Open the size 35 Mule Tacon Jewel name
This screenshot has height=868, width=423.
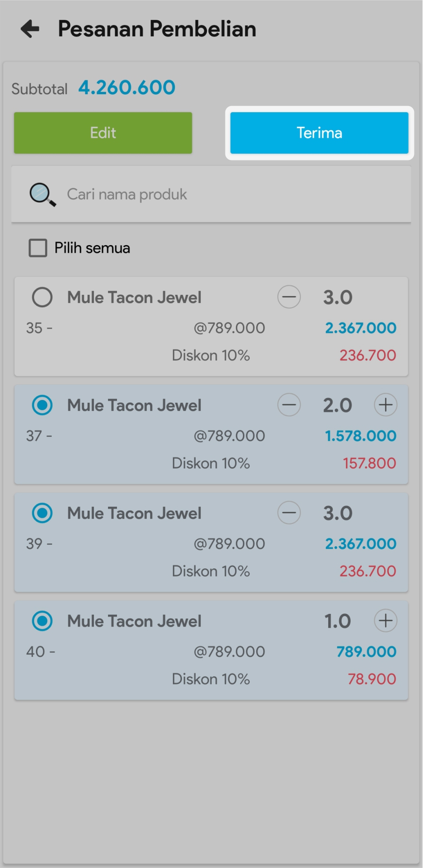pyautogui.click(x=134, y=298)
